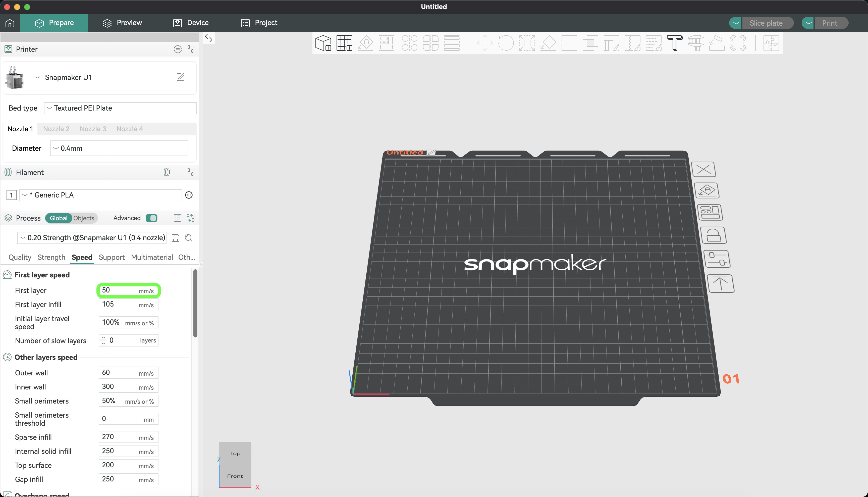Open settings sliders icon in Printer header
Viewport: 868px width, 497px height.
coord(191,49)
